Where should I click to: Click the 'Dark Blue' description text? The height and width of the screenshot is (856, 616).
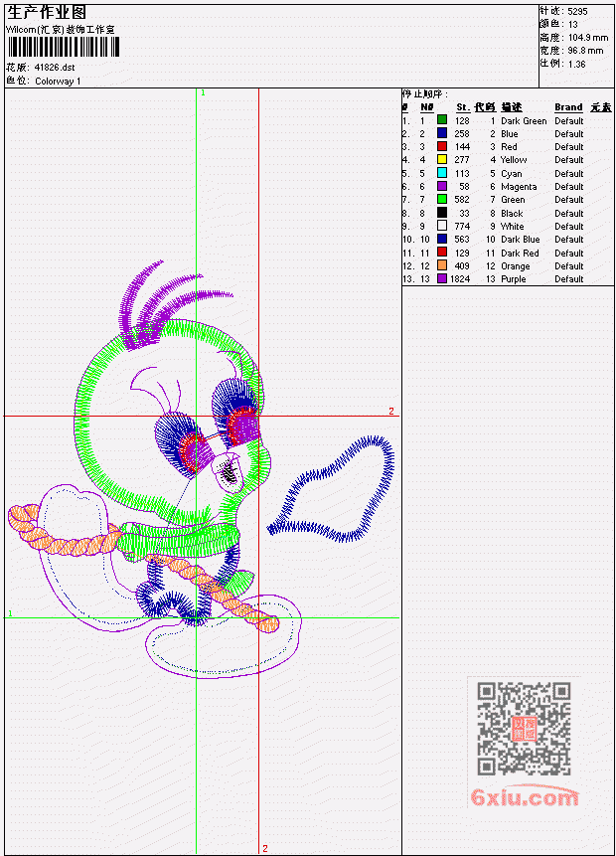tap(521, 240)
